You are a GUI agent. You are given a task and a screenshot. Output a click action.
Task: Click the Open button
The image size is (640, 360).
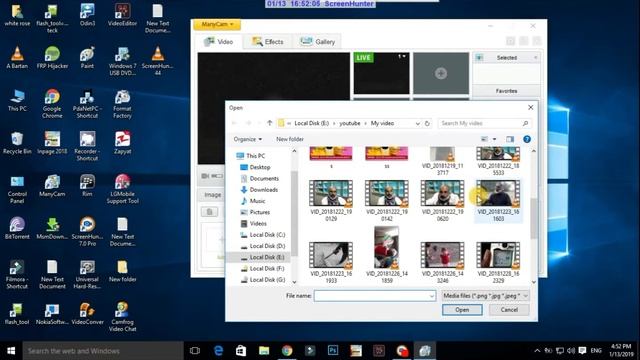point(462,310)
